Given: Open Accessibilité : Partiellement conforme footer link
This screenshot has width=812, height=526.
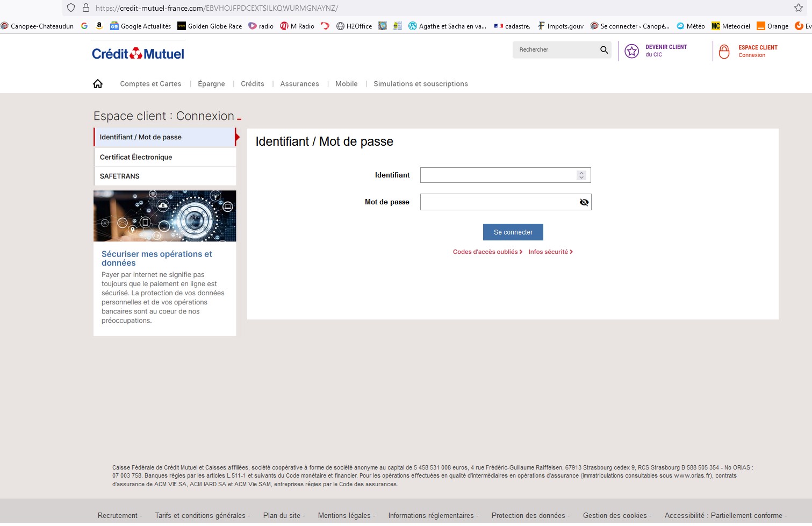Looking at the screenshot, I should coord(723,515).
